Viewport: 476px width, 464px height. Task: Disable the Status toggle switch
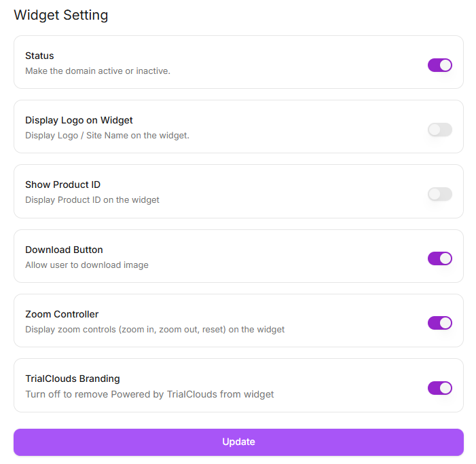tap(439, 65)
